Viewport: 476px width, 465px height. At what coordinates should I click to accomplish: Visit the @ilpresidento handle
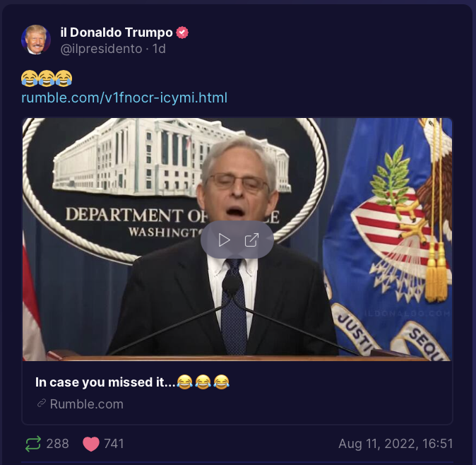point(101,49)
